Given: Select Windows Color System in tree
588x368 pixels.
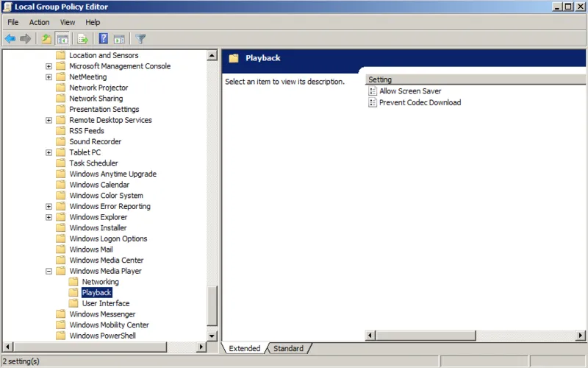Looking at the screenshot, I should pos(106,196).
